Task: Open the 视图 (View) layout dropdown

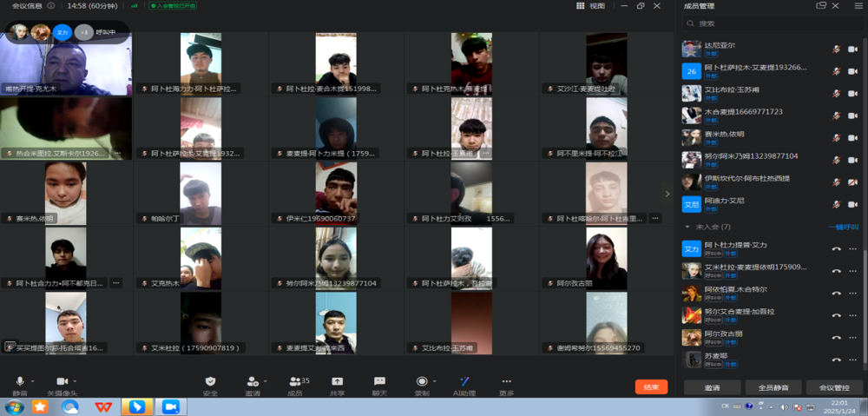Action: [591, 6]
